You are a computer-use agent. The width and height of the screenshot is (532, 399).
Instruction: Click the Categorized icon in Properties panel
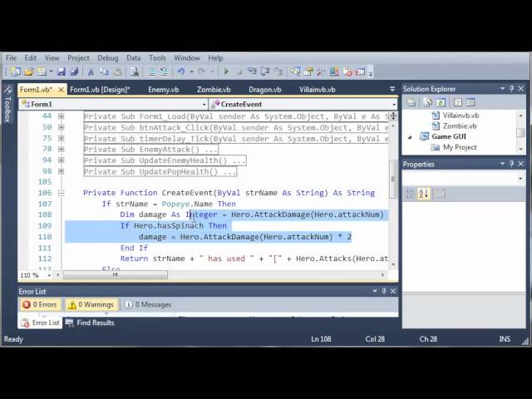410,194
